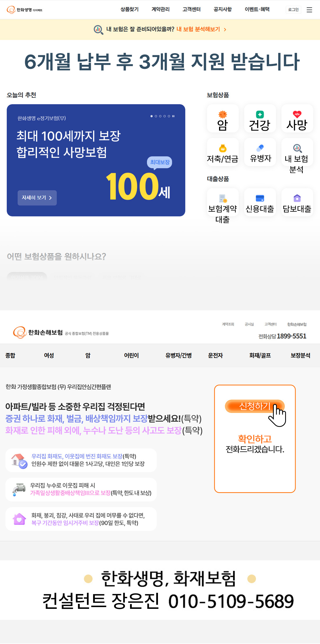Click the pointing hand cursor icon

(278, 416)
